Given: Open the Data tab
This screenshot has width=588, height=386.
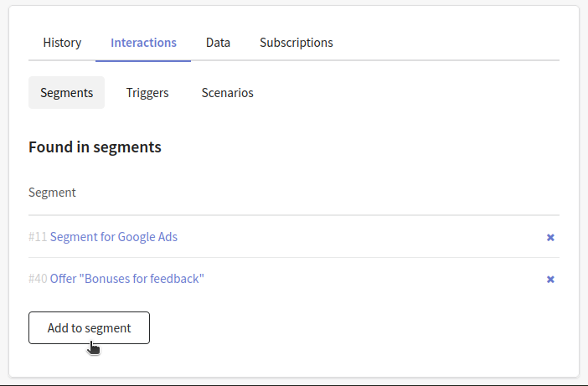Looking at the screenshot, I should [x=218, y=43].
